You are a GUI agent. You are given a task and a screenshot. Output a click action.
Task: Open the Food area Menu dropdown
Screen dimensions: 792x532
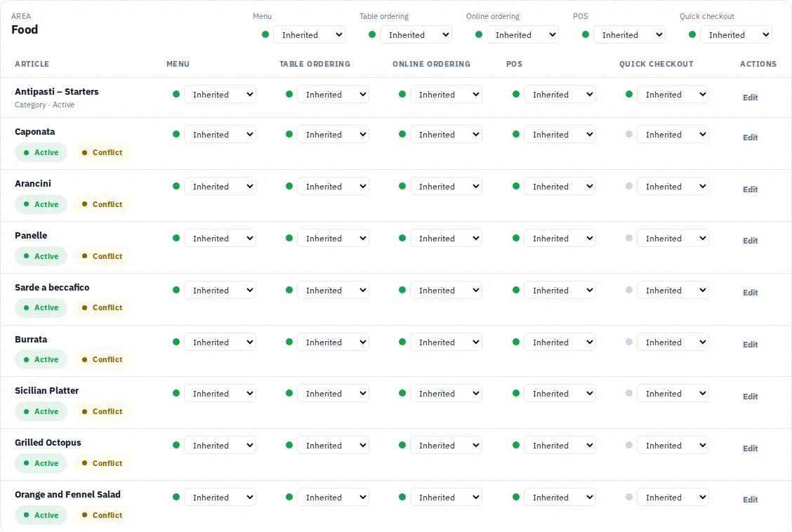click(x=309, y=35)
